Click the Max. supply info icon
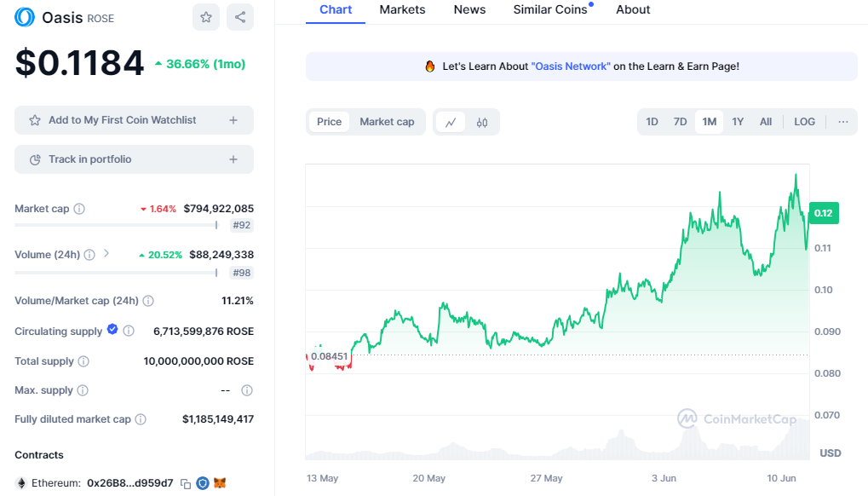Viewport: 868px width, 496px height. 83,390
